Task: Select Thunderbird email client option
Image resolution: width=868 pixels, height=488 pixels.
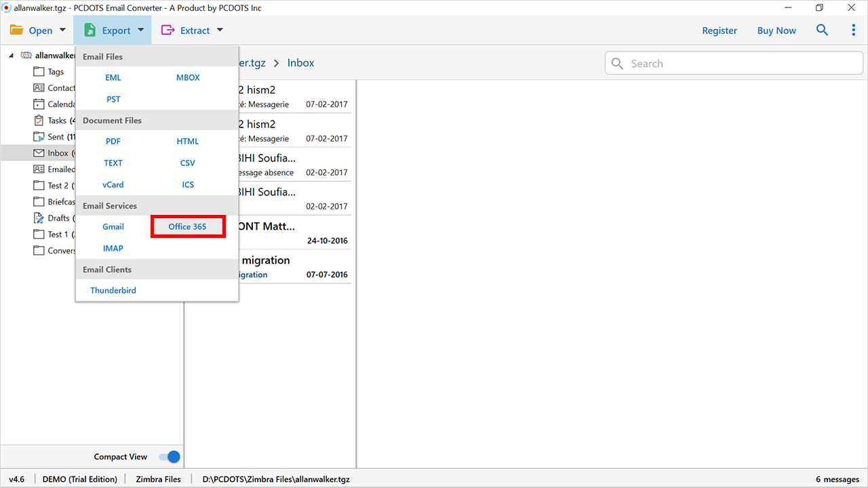Action: (x=113, y=290)
